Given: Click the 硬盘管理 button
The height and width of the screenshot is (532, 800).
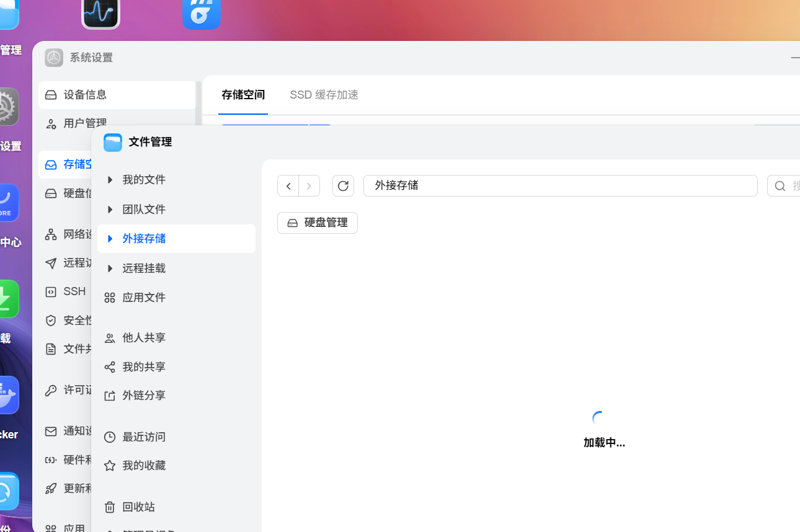Looking at the screenshot, I should pos(318,223).
